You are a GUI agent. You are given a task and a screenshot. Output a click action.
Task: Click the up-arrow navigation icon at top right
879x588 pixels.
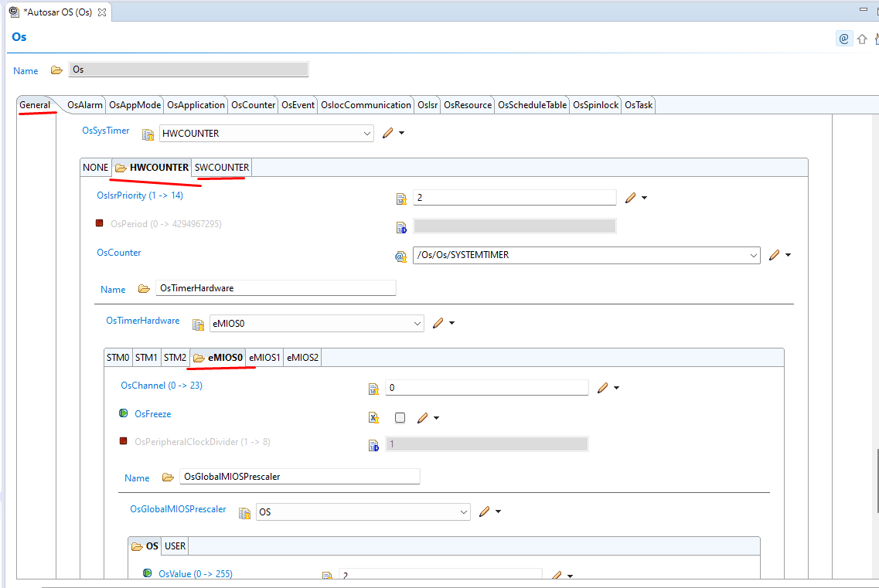(861, 38)
